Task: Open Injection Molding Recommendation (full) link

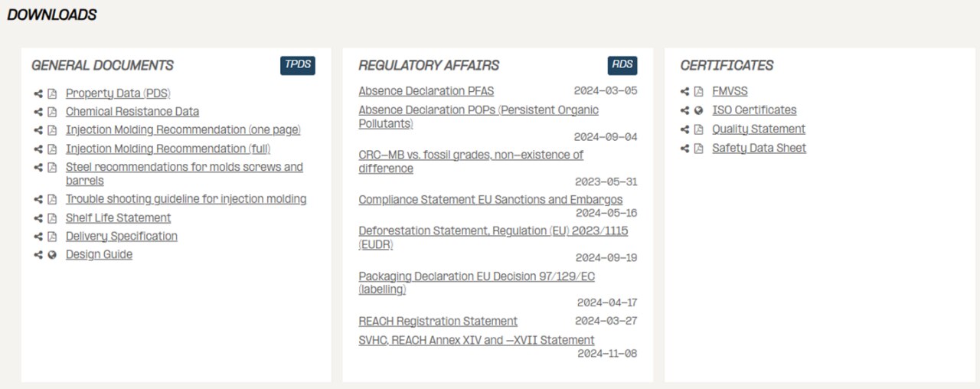Action: tap(168, 149)
